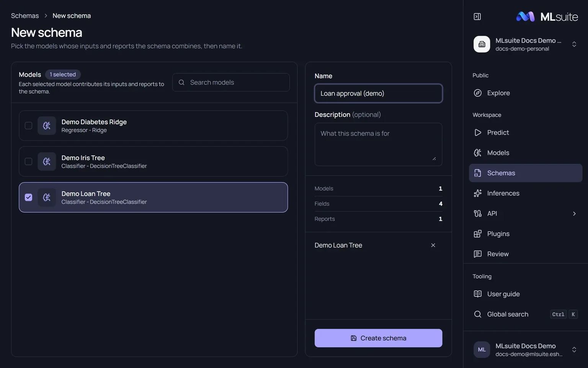Uncheck the Demo Loan Tree checkbox

click(x=28, y=197)
